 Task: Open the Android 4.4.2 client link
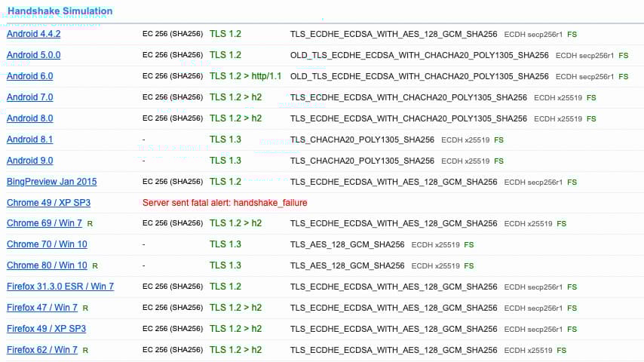[x=34, y=34]
